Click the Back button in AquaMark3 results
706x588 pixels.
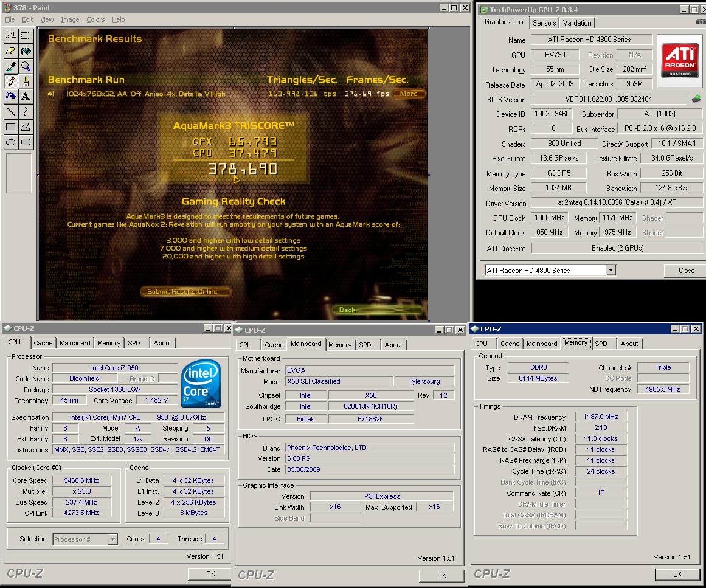pyautogui.click(x=378, y=310)
